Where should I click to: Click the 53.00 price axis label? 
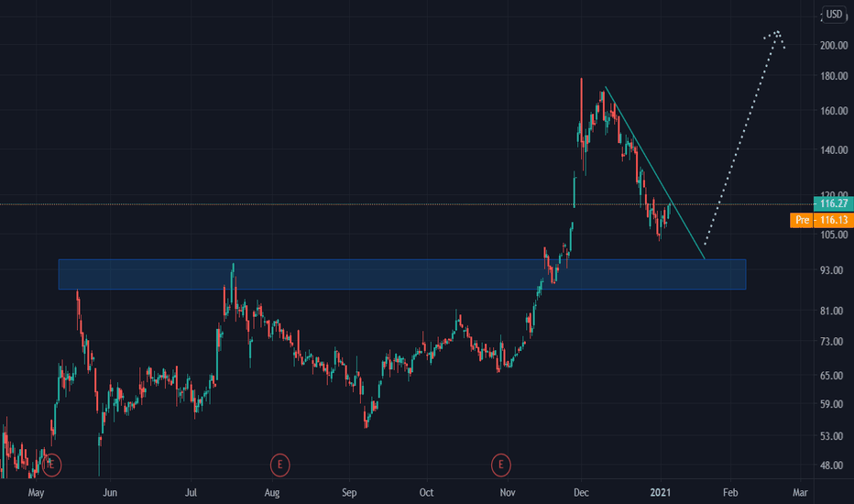click(831, 436)
